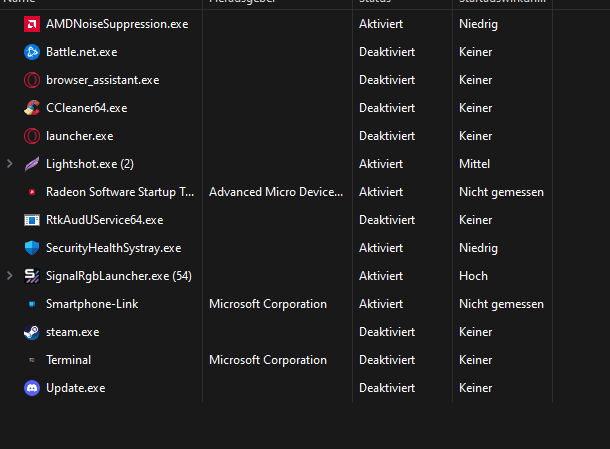Click Deaktiviert status of CCleaner64.exe
610x449 pixels.
pyautogui.click(x=387, y=108)
